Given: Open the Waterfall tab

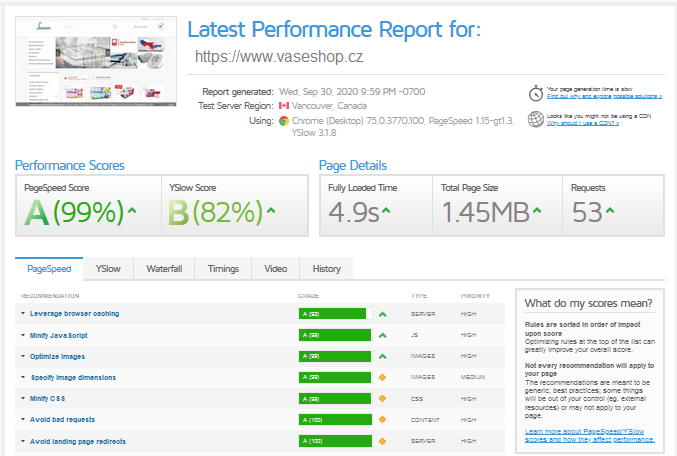Looking at the screenshot, I should [164, 269].
